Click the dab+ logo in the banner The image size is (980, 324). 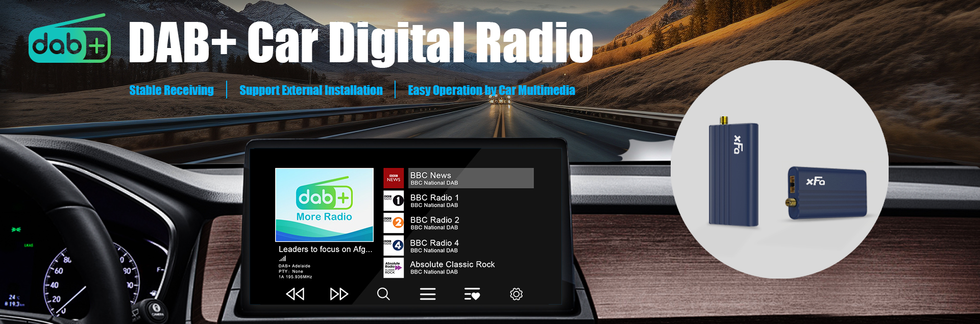pyautogui.click(x=69, y=39)
